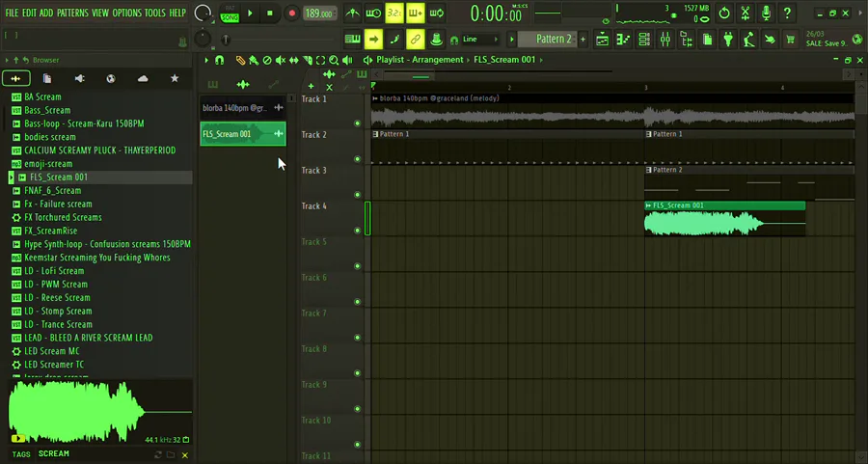Open the Plugin picker plug icon
This screenshot has height=464, width=868.
(x=728, y=40)
